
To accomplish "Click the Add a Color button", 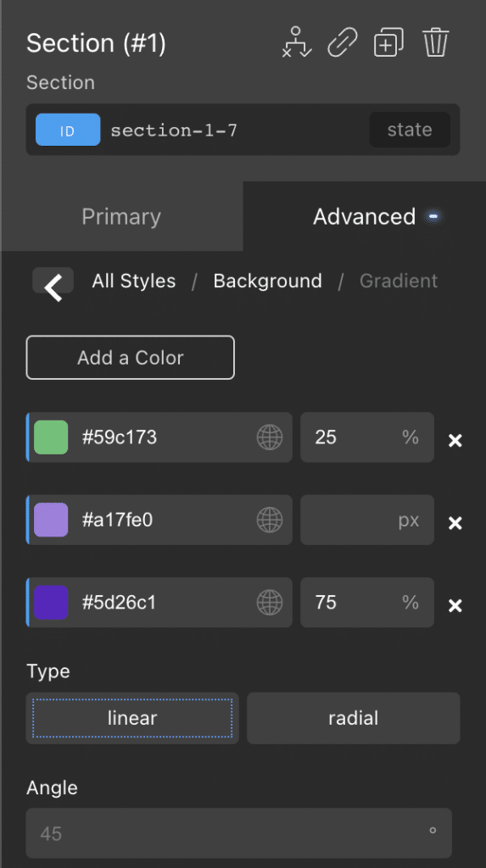I will [x=131, y=358].
